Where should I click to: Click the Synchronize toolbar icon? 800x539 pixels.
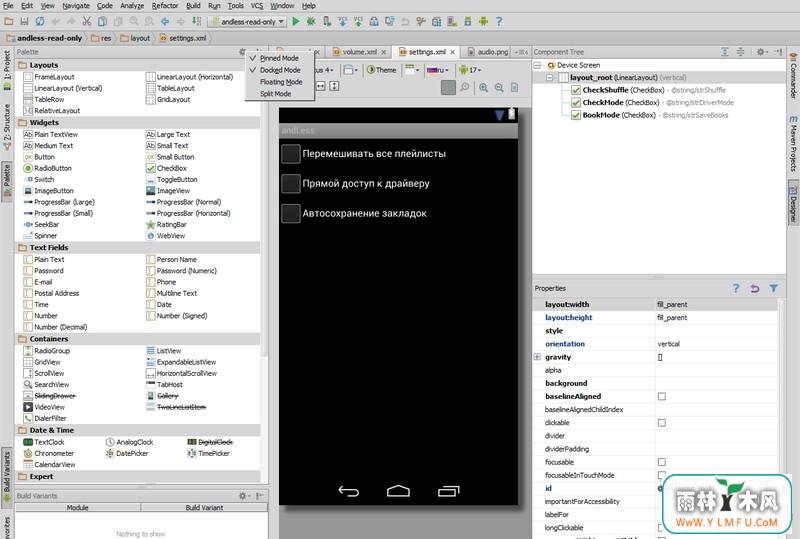tap(39, 21)
